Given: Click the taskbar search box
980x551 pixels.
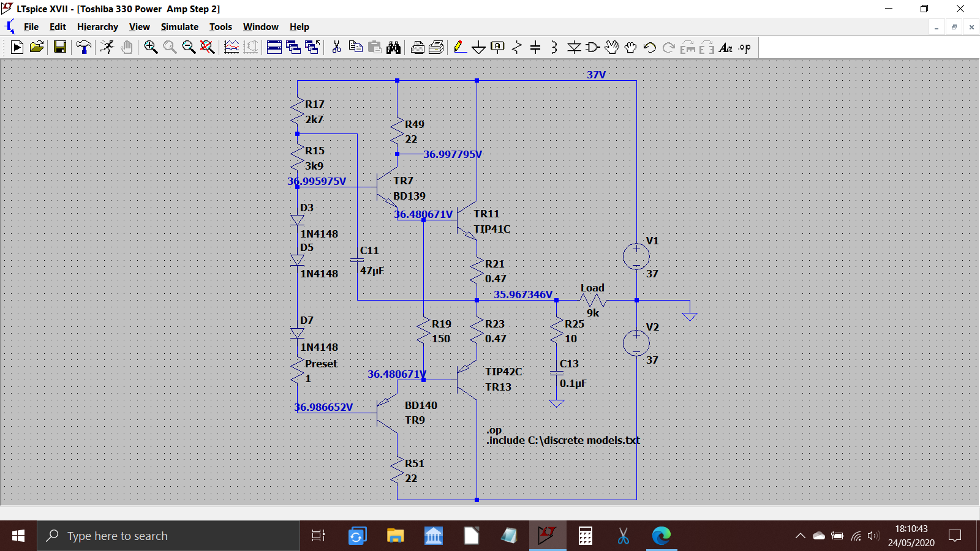Looking at the screenshot, I should tap(168, 536).
